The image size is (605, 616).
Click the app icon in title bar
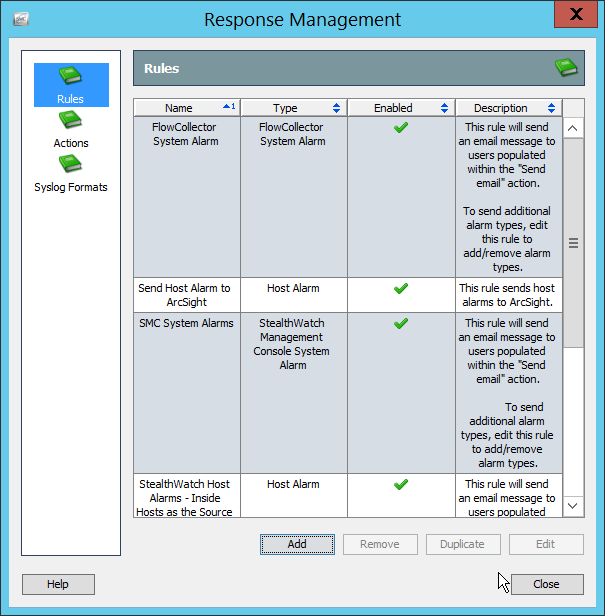pos(21,19)
